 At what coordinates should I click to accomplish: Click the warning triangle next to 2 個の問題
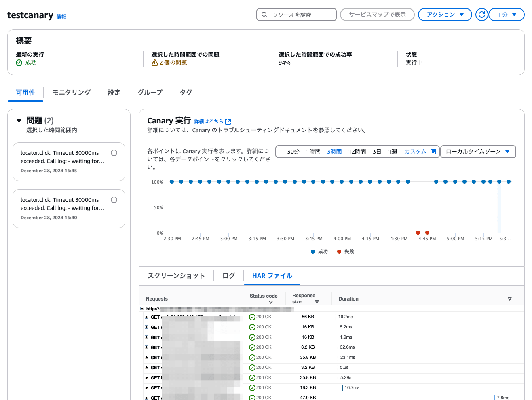154,63
